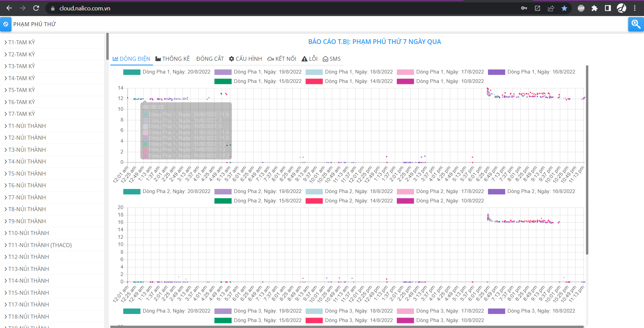Click the bookmark star icon
Screen dimensions: 644x328
564,8
